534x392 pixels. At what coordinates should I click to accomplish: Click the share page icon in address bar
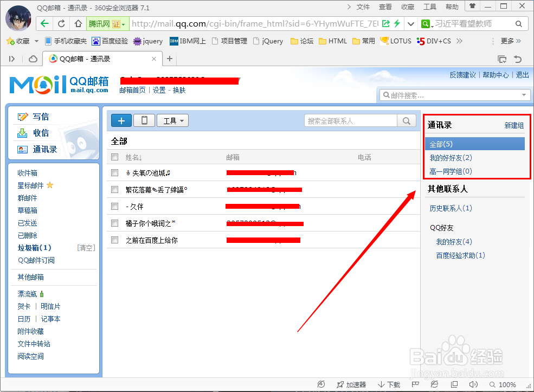(386, 23)
